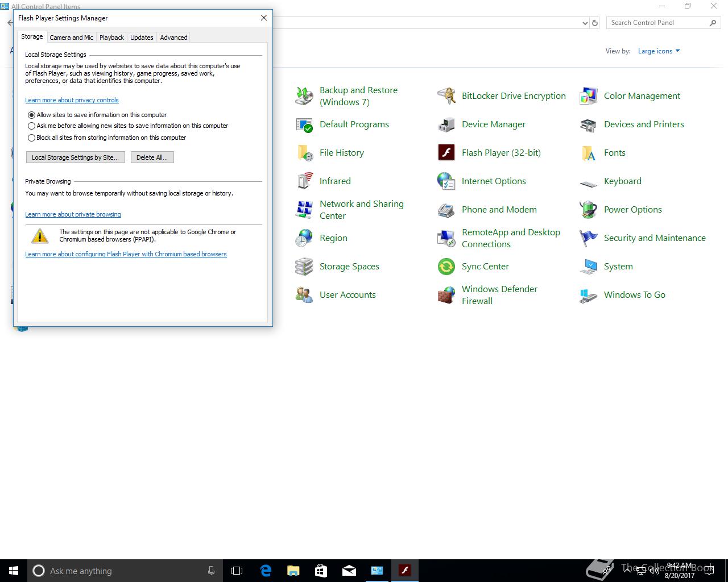728x582 pixels.
Task: Open the Windows Defender Firewall icon
Action: tap(446, 295)
